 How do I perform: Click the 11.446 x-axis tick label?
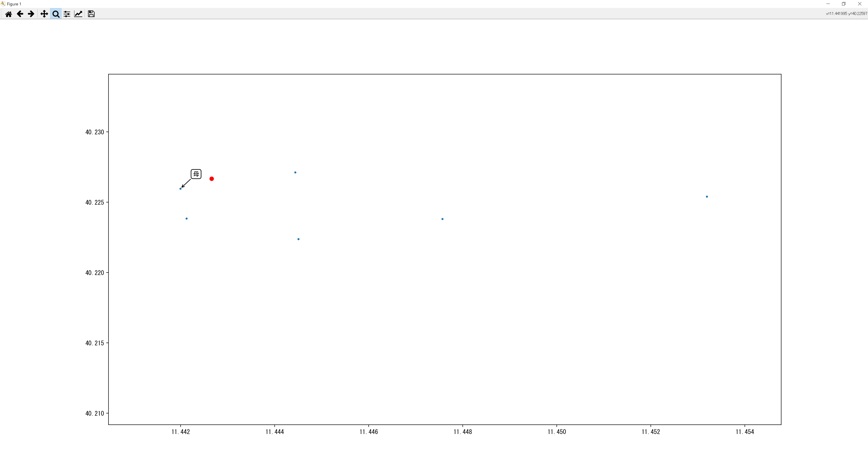pyautogui.click(x=369, y=432)
